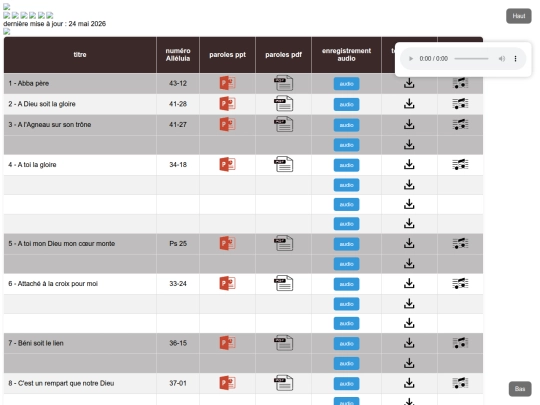540x405 pixels.
Task: Open PDF lyrics for Abba père
Action: tap(283, 83)
